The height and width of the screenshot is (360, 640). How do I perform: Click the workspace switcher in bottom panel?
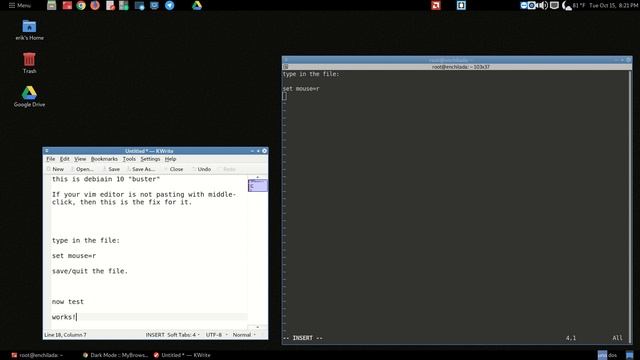tap(607, 355)
